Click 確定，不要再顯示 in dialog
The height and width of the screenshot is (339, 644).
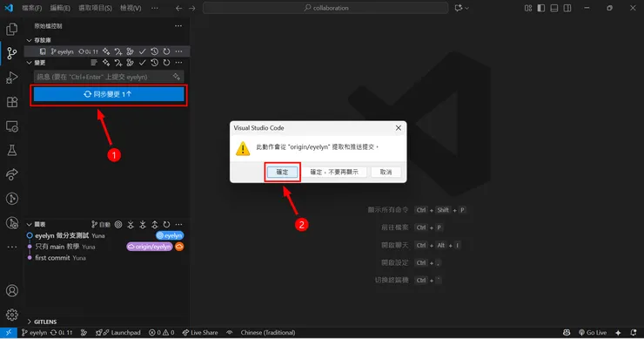point(334,172)
